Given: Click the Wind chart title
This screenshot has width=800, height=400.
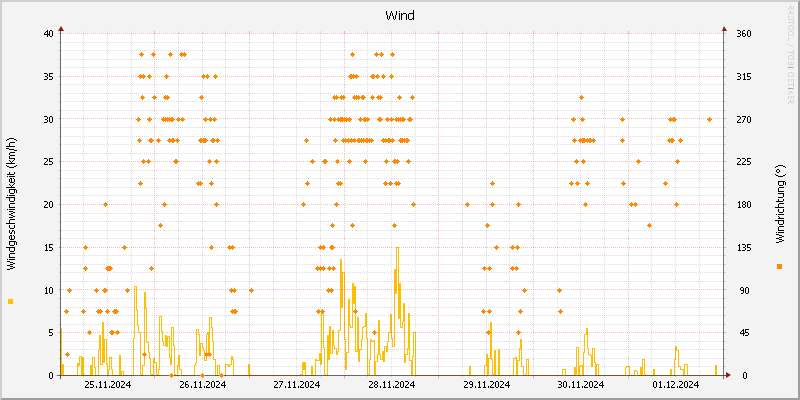Looking at the screenshot, I should coord(400,16).
